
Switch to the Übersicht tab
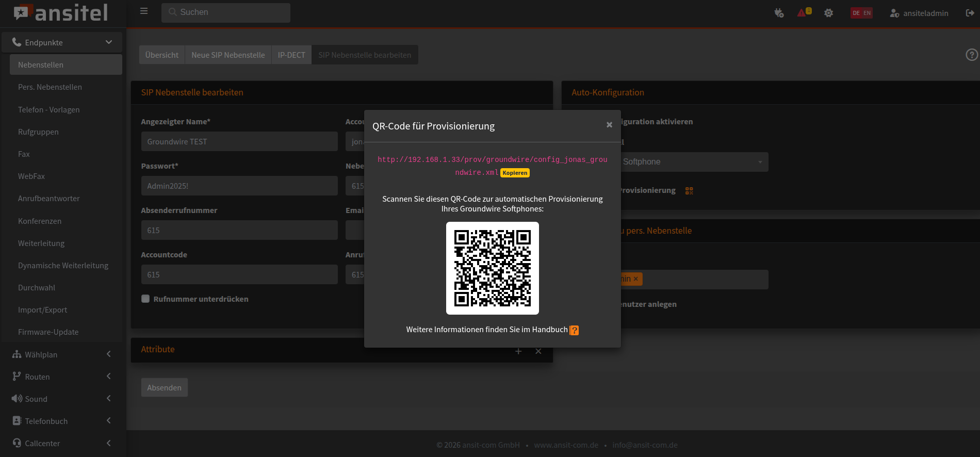click(x=162, y=55)
